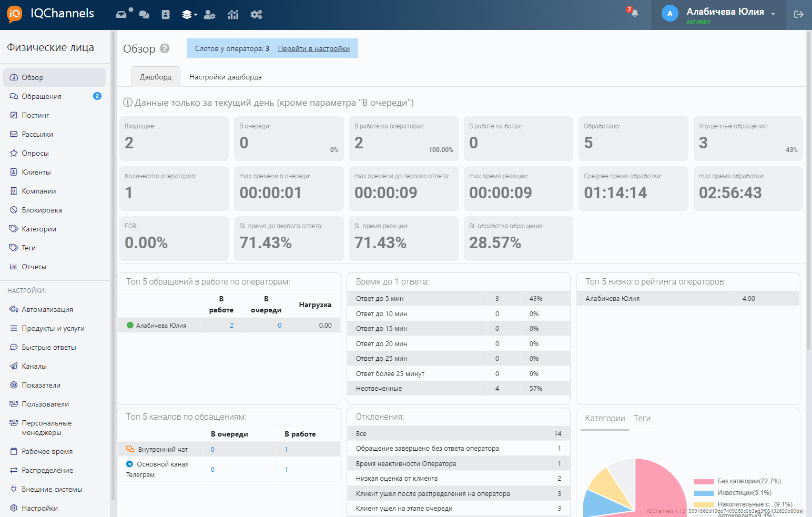The height and width of the screenshot is (517, 812).
Task: Click the speech bubble icon beside Быстрые ответы
Action: (14, 347)
